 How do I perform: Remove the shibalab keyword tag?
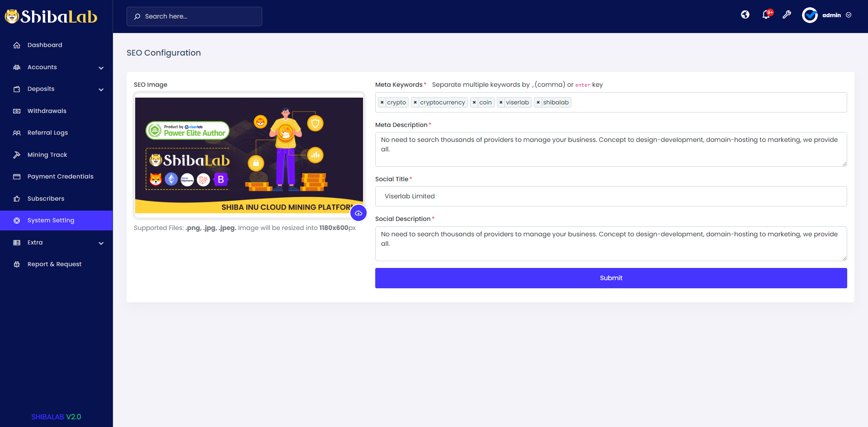pos(538,103)
